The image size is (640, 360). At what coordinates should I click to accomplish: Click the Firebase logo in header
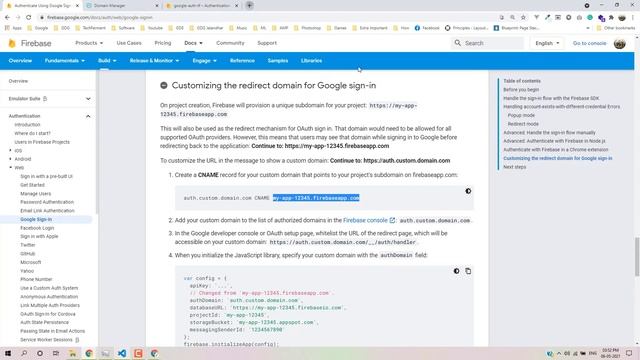coord(30,43)
